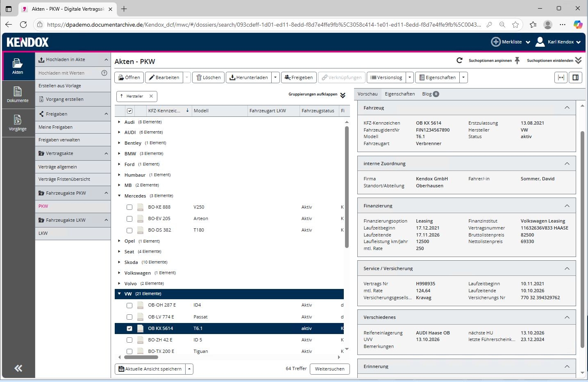588x382 pixels.
Task: Click the file icon of BO-KE 888
Action: coord(140,207)
